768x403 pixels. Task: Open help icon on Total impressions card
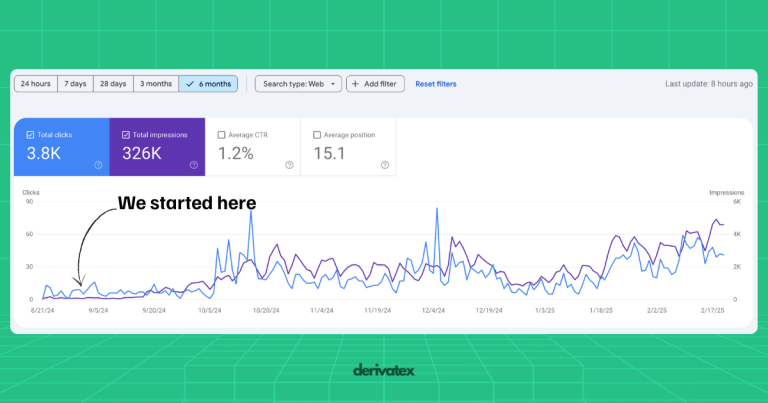[x=194, y=165]
